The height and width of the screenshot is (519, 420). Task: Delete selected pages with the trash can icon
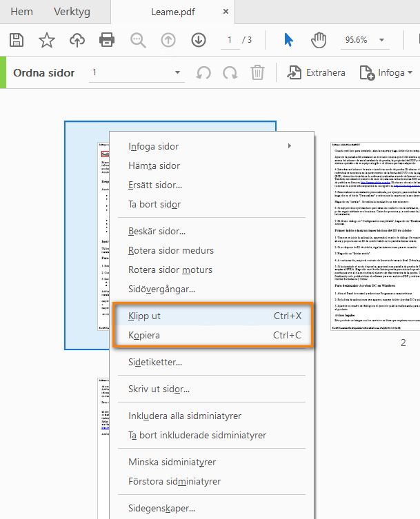pos(257,73)
